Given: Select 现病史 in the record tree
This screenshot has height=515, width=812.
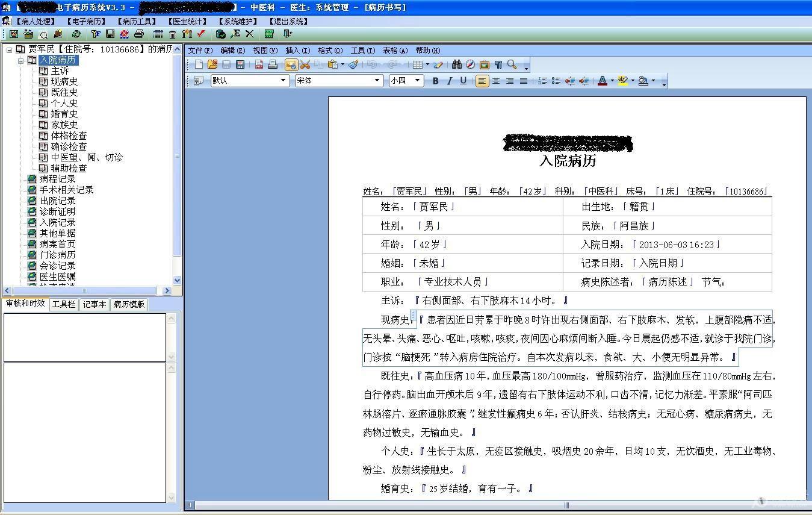Looking at the screenshot, I should coord(64,81).
